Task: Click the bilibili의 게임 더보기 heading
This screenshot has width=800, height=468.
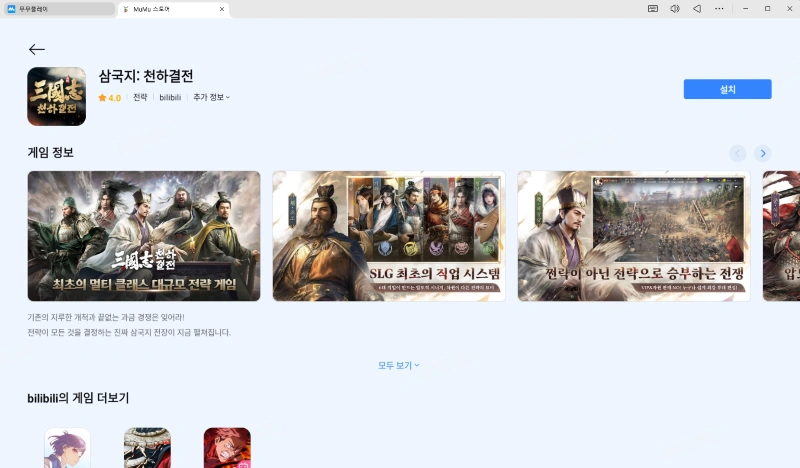Action: tap(78, 398)
